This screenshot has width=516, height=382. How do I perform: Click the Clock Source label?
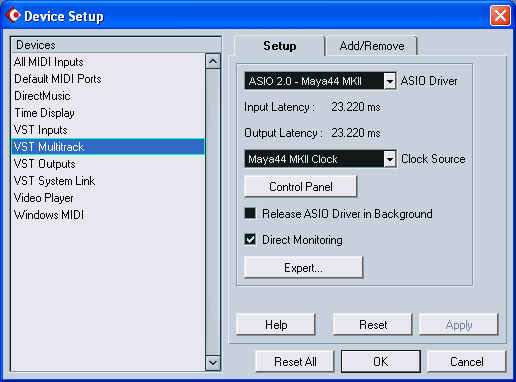coord(433,159)
